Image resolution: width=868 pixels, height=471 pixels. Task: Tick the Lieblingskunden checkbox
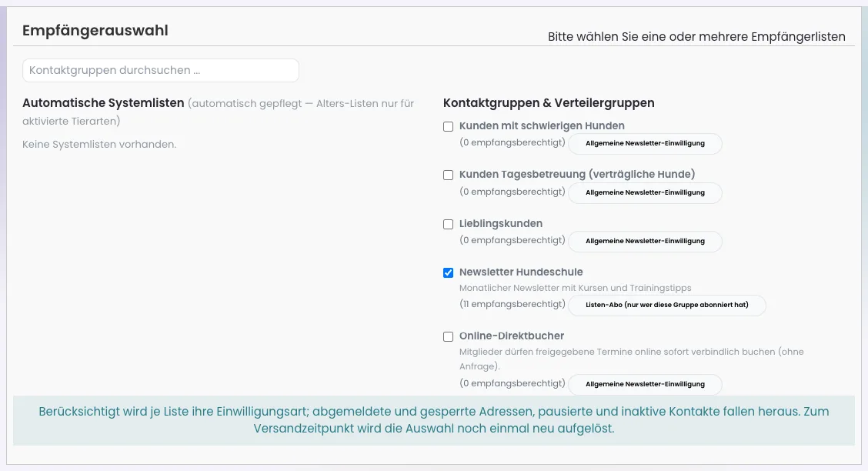(449, 224)
